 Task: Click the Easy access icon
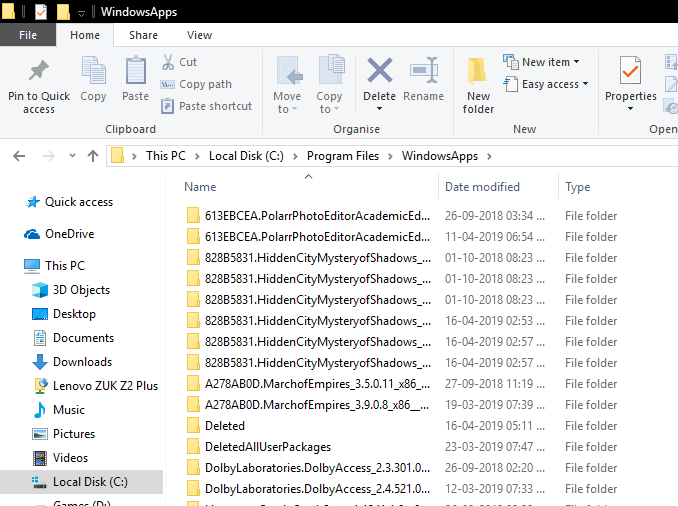(511, 84)
